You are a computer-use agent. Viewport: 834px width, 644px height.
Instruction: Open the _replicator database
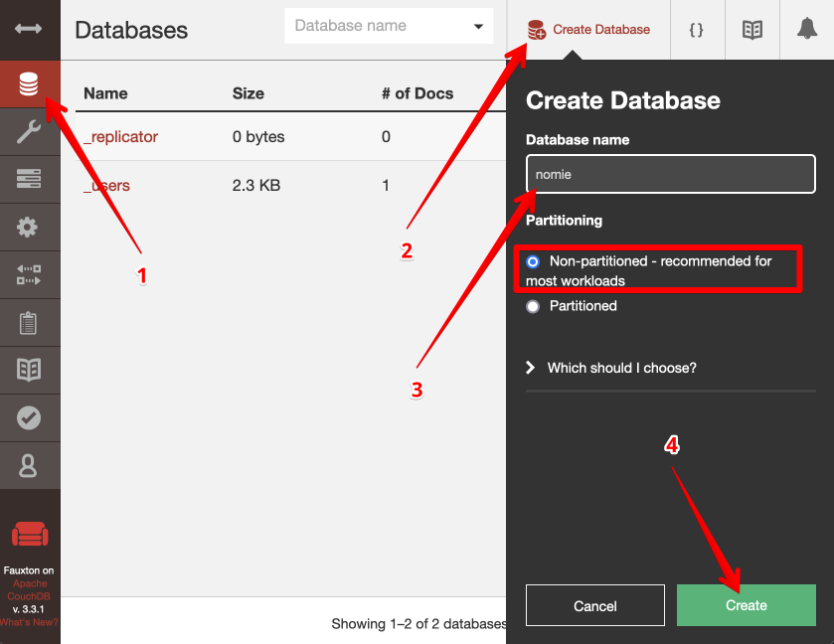pos(118,137)
